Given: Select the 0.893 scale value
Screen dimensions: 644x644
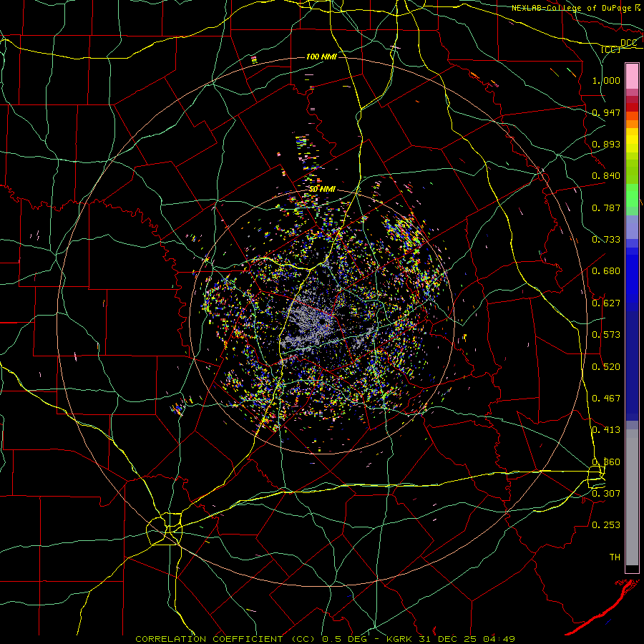Looking at the screenshot, I should [x=606, y=144].
